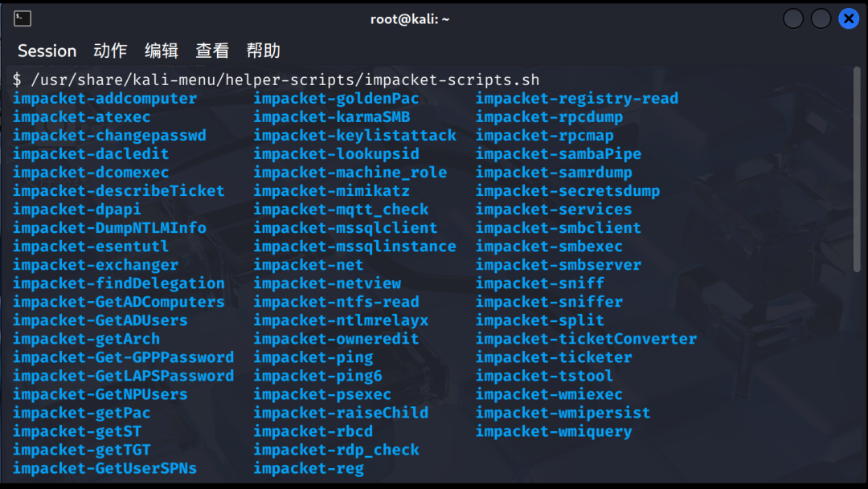Viewport: 868px width, 489px height.
Task: Click the minimize window circle button
Action: (793, 18)
